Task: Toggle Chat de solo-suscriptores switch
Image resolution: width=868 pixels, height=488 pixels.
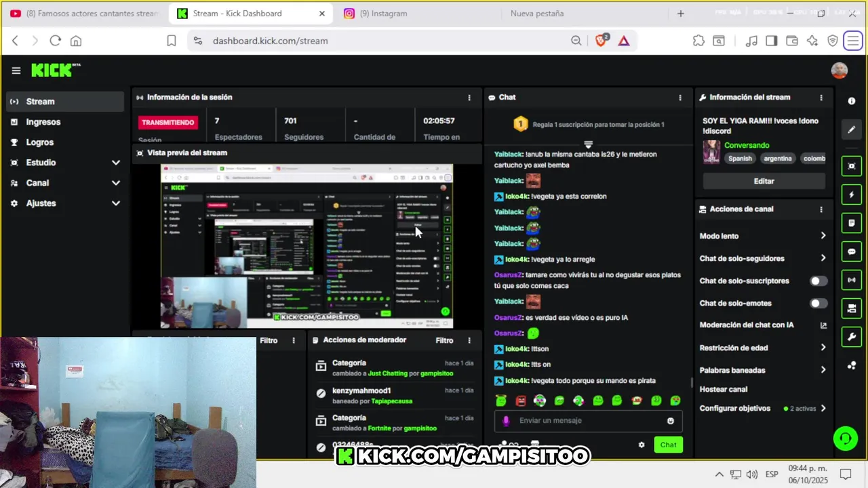Action: (818, 281)
